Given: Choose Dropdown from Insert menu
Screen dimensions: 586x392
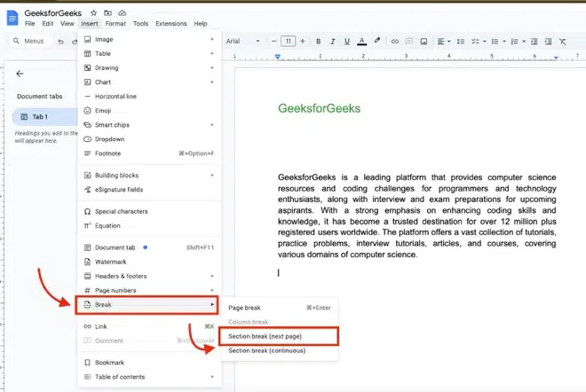Looking at the screenshot, I should [x=149, y=139].
